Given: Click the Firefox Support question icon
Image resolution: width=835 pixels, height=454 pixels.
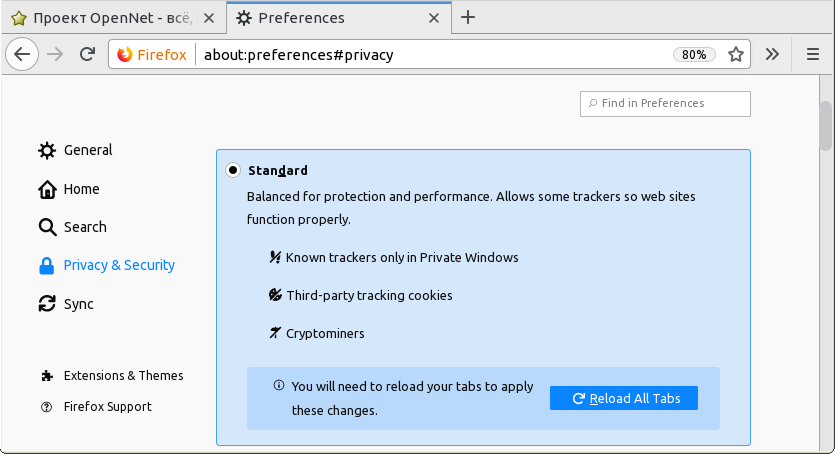Looking at the screenshot, I should point(46,407).
